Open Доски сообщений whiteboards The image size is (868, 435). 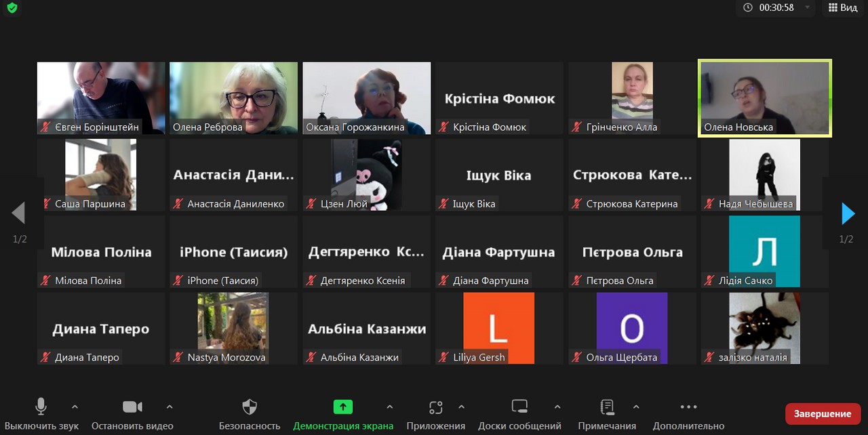click(519, 407)
